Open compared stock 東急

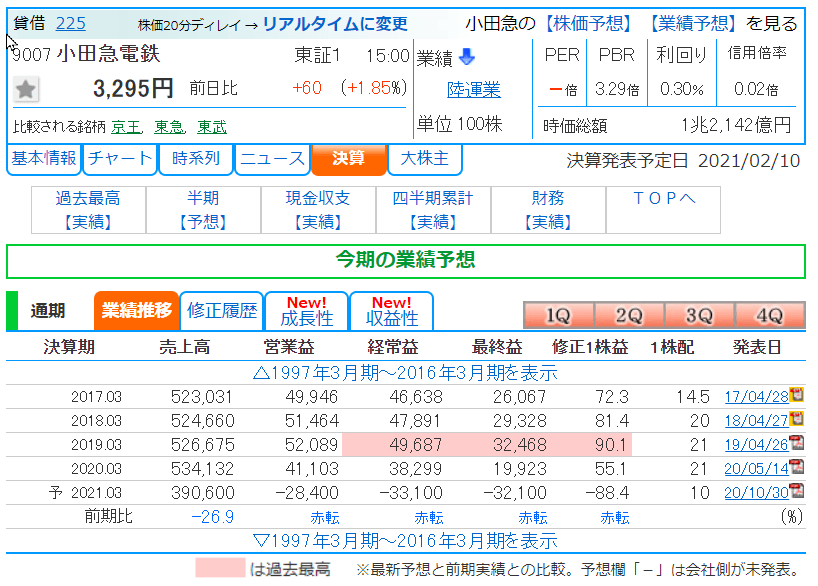tap(169, 127)
